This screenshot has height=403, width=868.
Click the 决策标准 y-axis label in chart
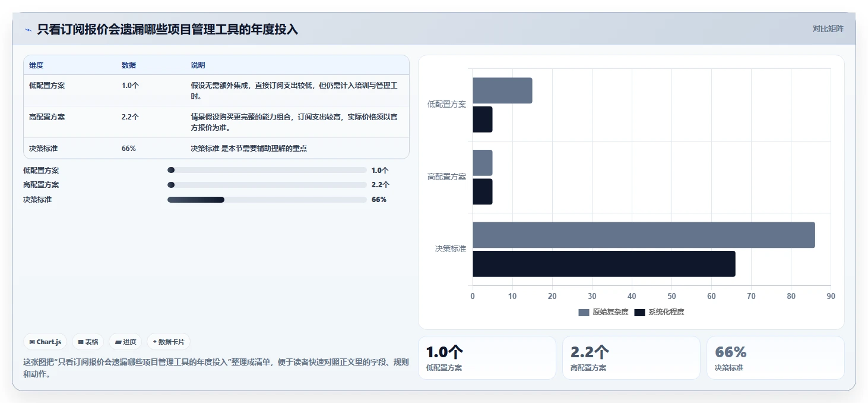pos(451,248)
